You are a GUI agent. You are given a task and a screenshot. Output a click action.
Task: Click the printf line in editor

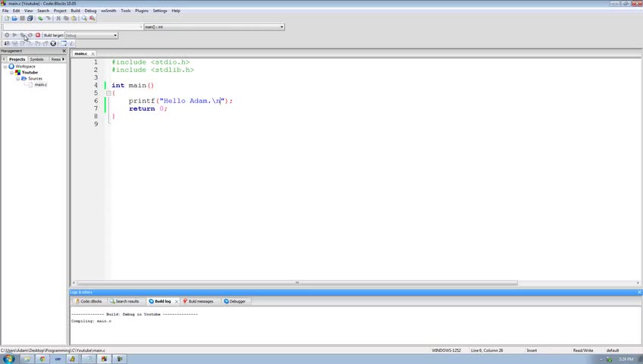click(180, 101)
